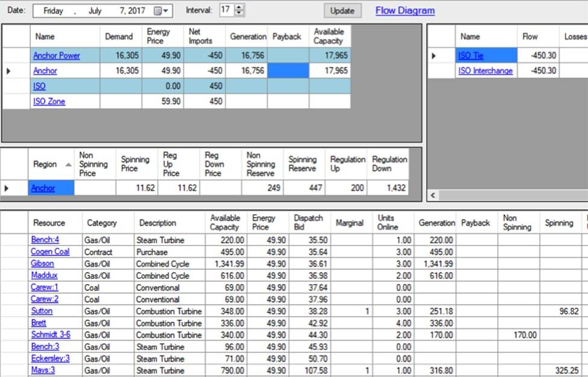This screenshot has width=588, height=377.
Task: Open the Eckersley:3 resource link
Action: [50, 359]
